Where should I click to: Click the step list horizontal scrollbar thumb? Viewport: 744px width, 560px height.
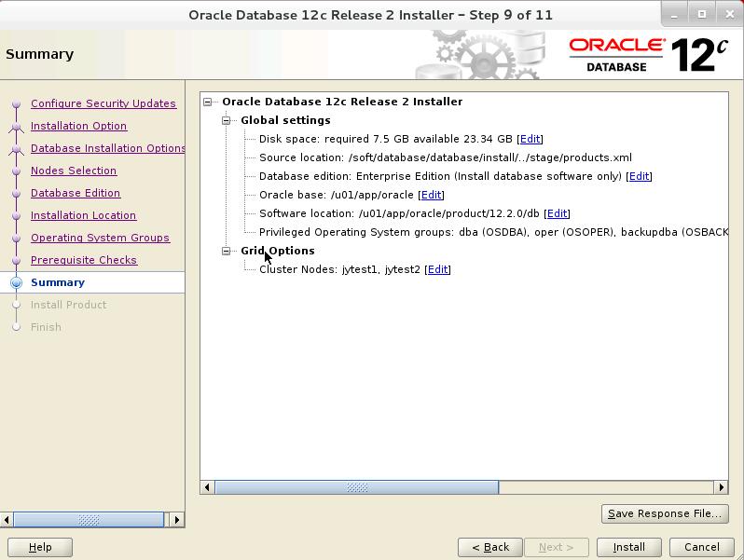coord(89,520)
